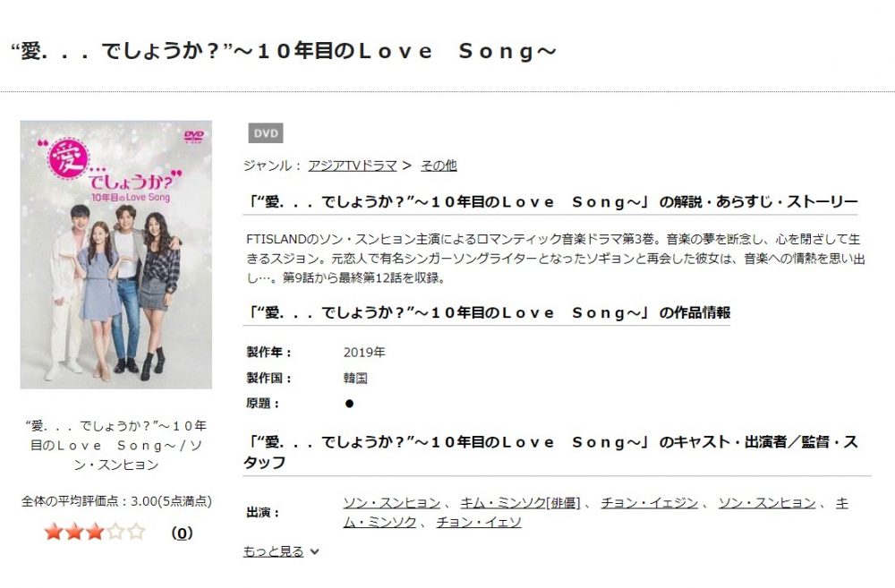Click the DVD cover image thumbnail

115,254
